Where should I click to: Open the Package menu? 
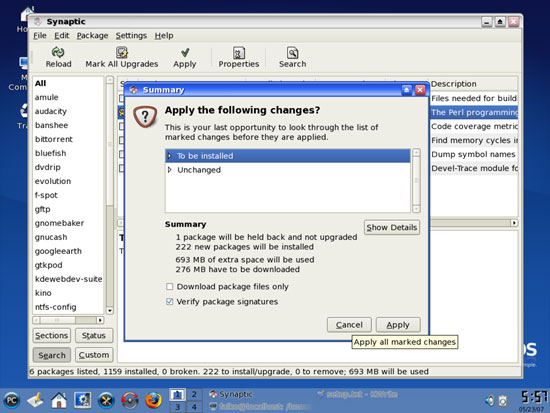(93, 35)
